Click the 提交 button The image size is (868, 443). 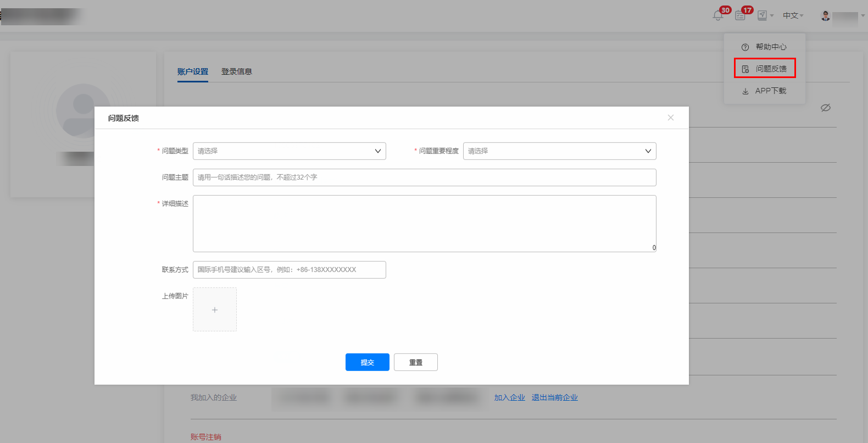[x=368, y=362]
